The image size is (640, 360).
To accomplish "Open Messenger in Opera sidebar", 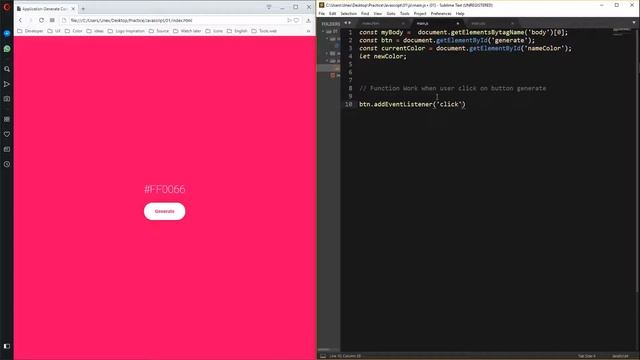I will coord(7,33).
